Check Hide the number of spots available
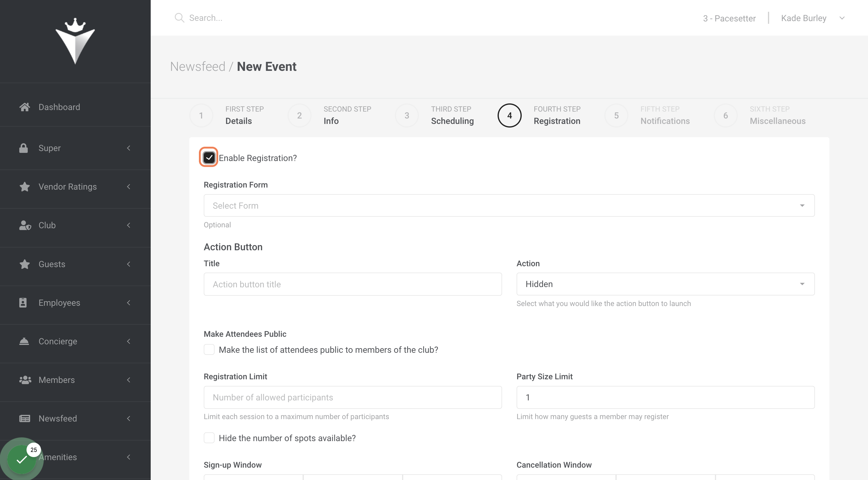Image resolution: width=868 pixels, height=480 pixels. (209, 438)
